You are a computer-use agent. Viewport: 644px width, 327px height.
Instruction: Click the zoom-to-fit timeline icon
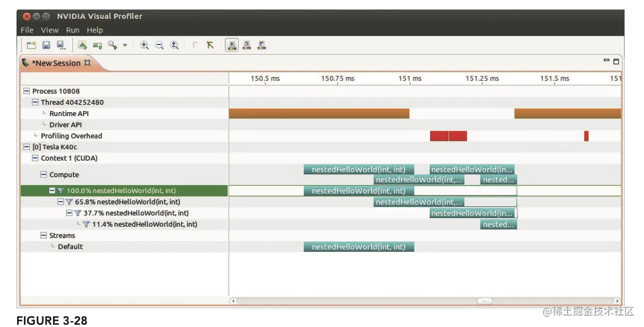tap(174, 45)
